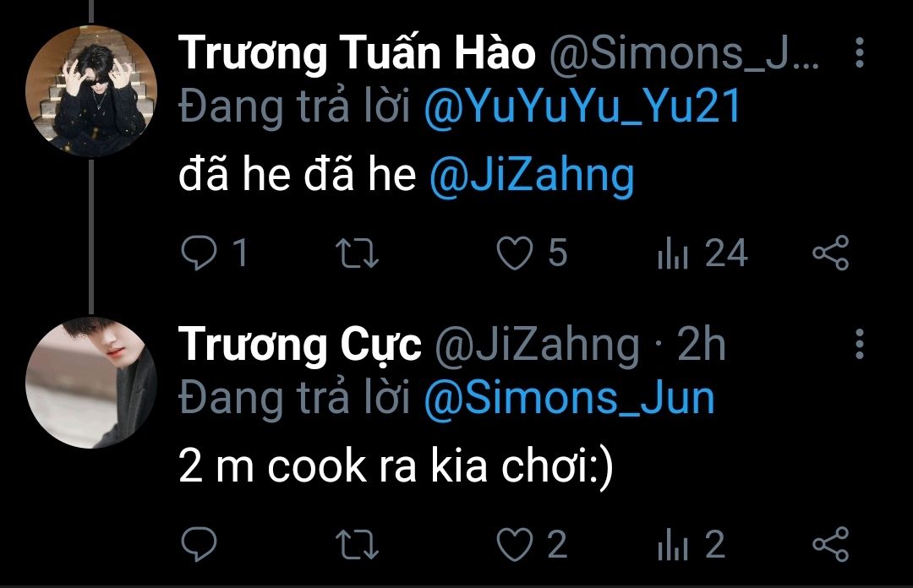Retweet Trương Cực's tweet
Viewport: 913px width, 588px height.
click(x=358, y=544)
